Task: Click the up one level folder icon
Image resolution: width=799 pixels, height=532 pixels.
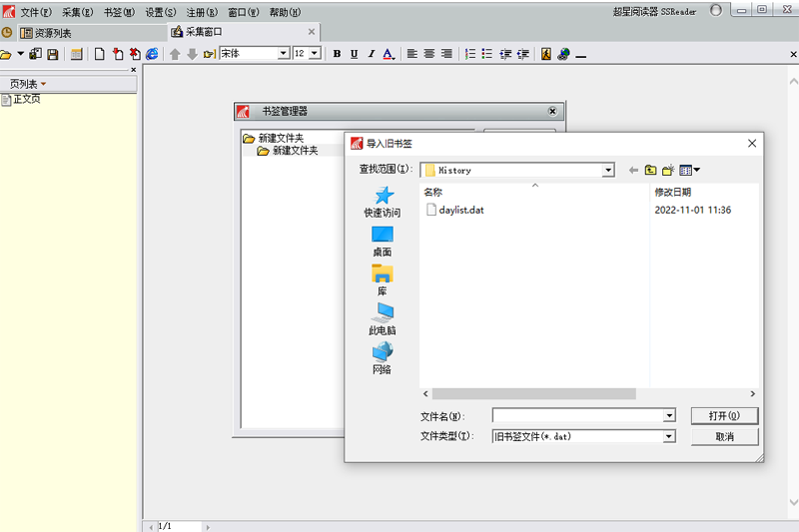Action: pyautogui.click(x=651, y=171)
